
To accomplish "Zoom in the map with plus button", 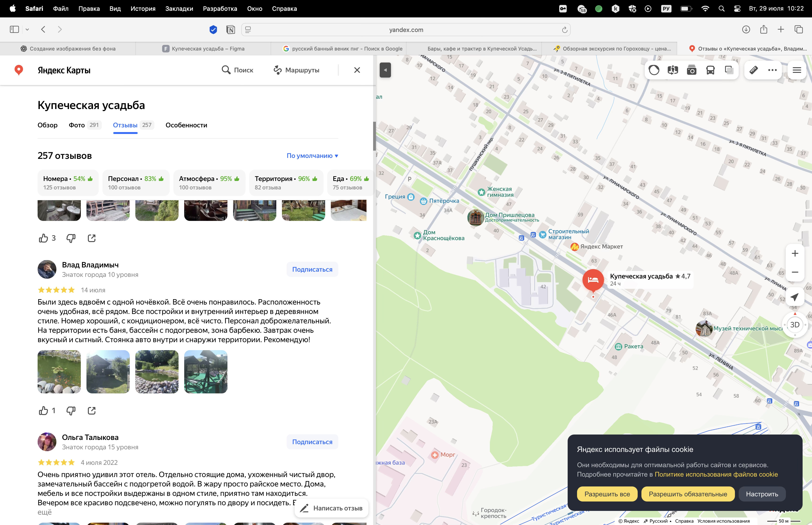I will point(795,253).
